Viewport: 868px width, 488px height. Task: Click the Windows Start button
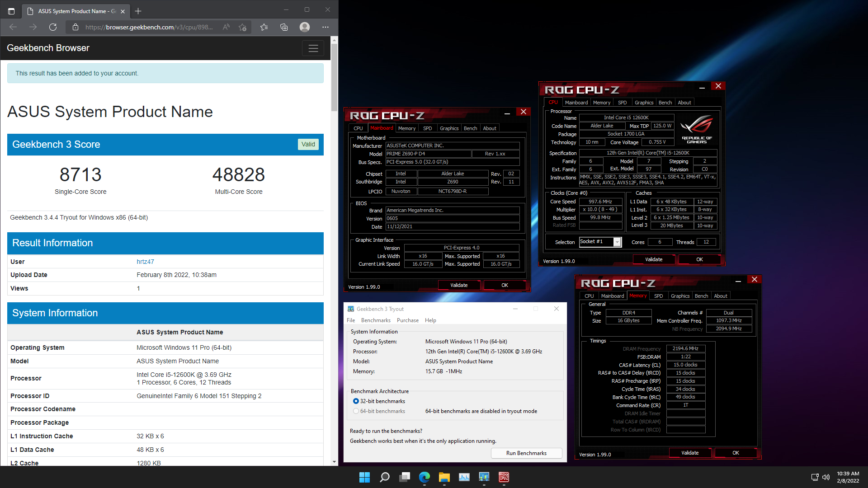364,477
